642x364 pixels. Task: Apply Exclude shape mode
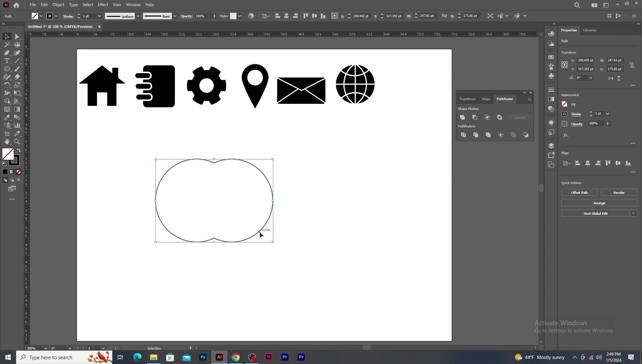tap(500, 117)
